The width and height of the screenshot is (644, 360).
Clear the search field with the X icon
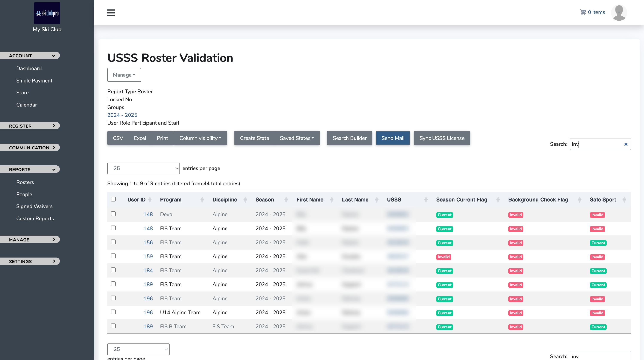click(626, 144)
